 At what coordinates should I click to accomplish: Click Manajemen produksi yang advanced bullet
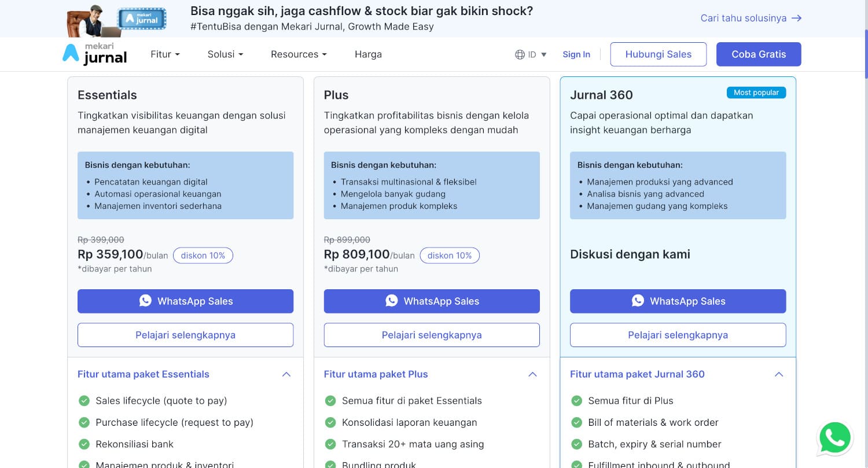660,182
